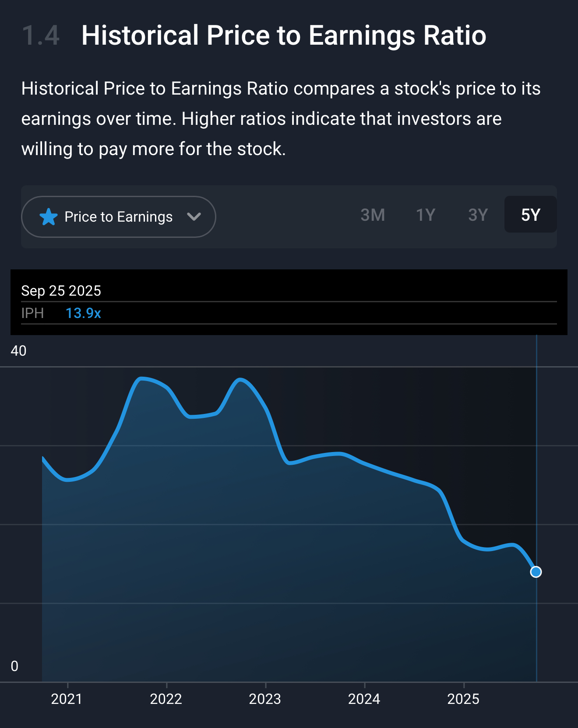Screen dimensions: 578x728
Task: Click the 0 y-axis label
Action: tap(14, 666)
